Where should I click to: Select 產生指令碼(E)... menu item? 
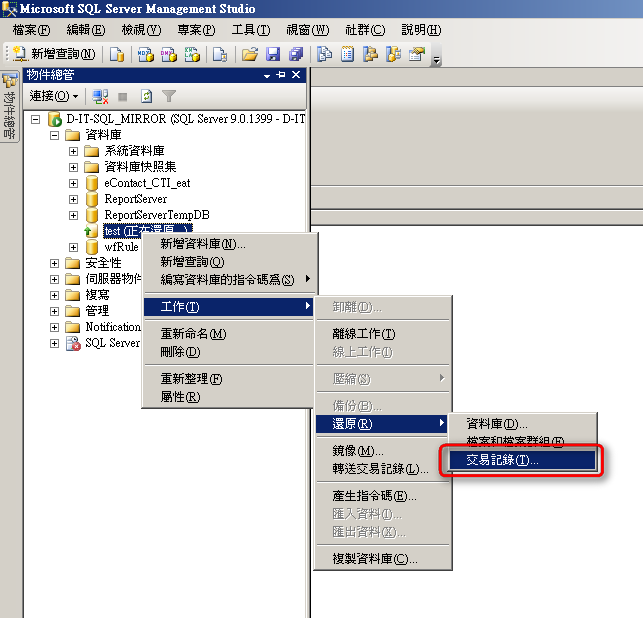383,496
